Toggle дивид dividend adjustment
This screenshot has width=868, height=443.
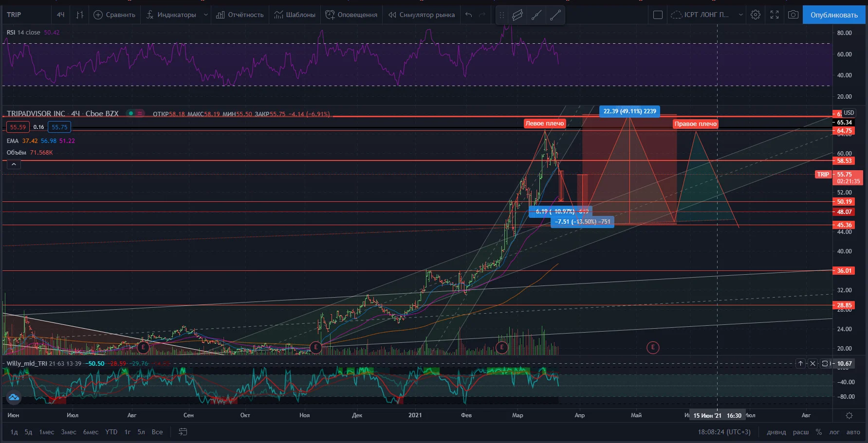point(776,432)
